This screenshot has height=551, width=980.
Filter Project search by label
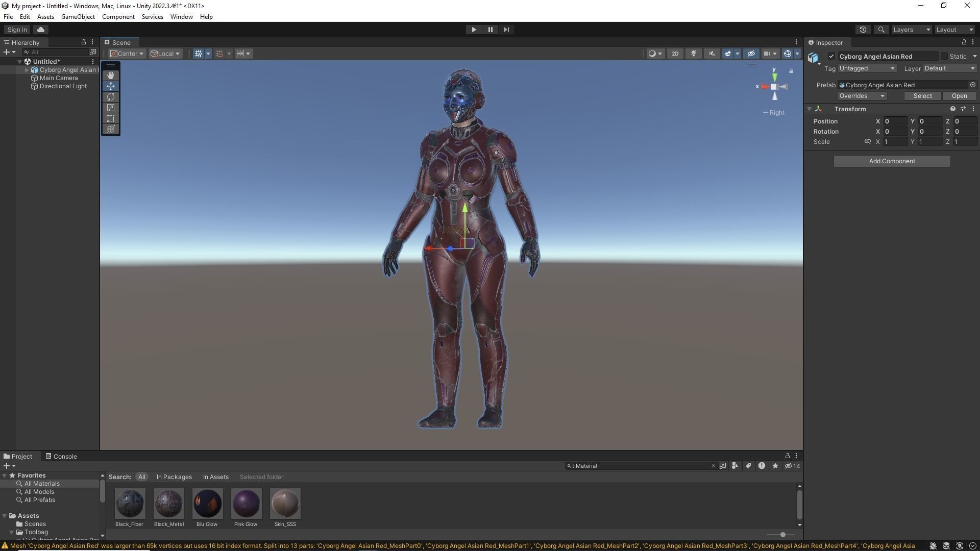pyautogui.click(x=748, y=466)
